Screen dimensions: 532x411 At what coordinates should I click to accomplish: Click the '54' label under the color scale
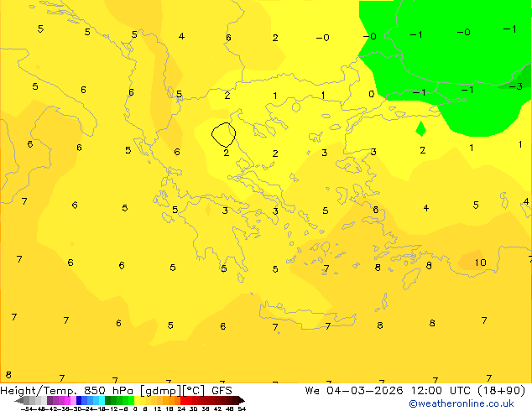(242, 408)
